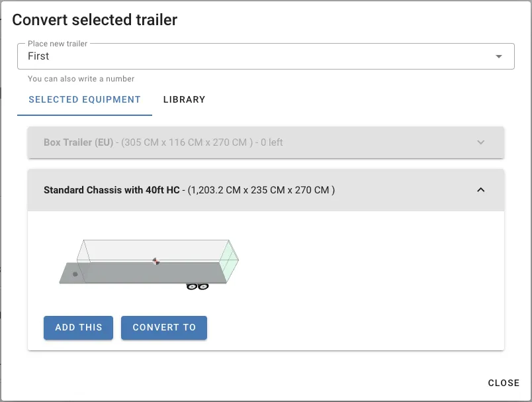
Task: Click the green rear door of the container
Action: (x=229, y=262)
